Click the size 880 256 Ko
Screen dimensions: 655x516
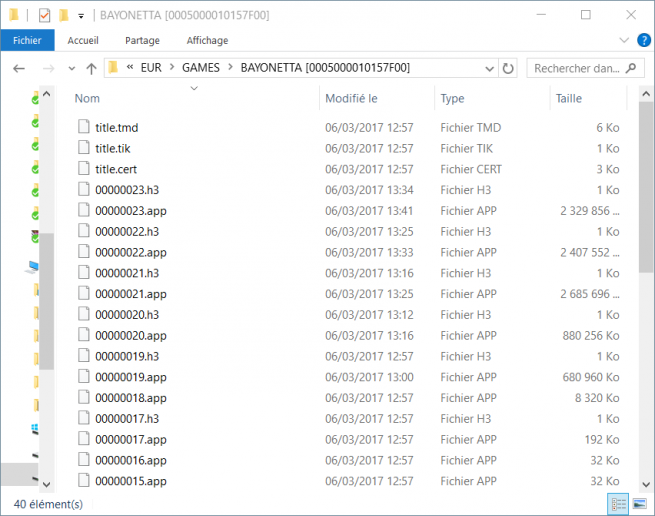(591, 336)
